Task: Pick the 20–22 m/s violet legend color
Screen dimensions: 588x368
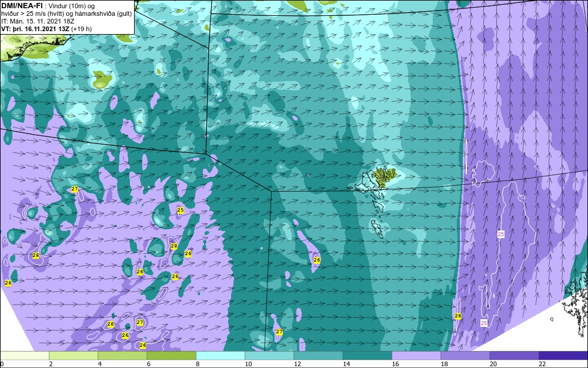Action: click(x=514, y=355)
